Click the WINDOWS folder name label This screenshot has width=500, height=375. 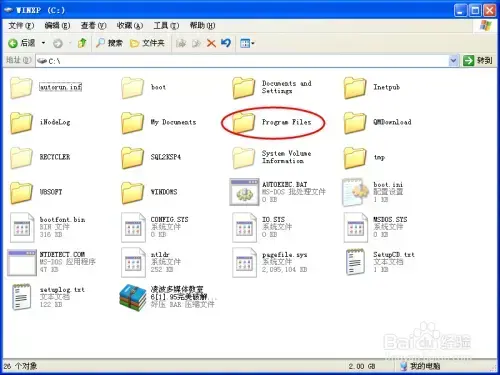coord(164,192)
